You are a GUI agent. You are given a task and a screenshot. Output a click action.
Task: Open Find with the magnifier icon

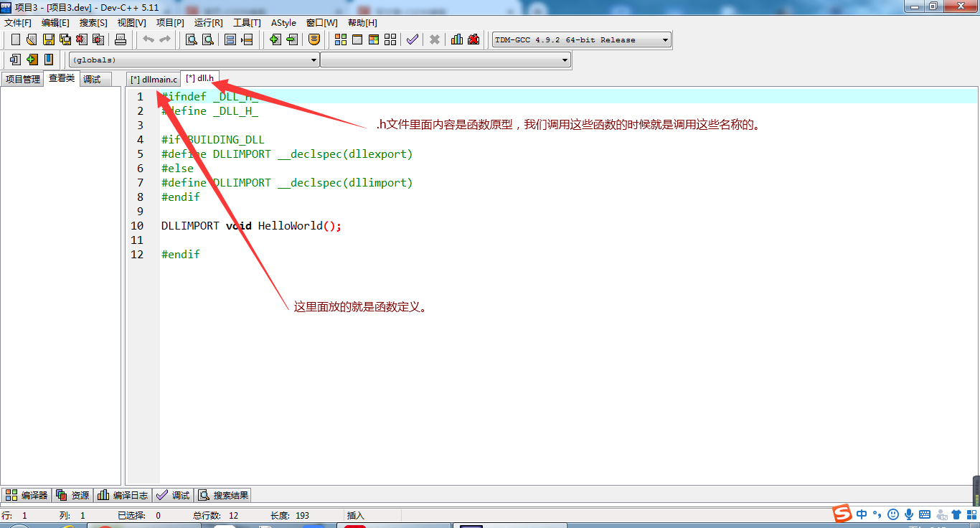tap(192, 39)
